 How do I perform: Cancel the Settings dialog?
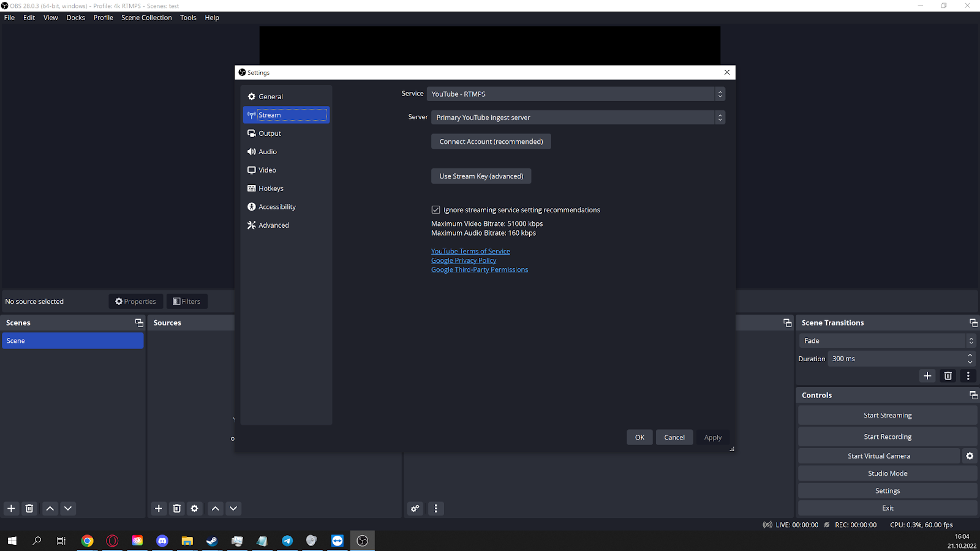coord(674,437)
